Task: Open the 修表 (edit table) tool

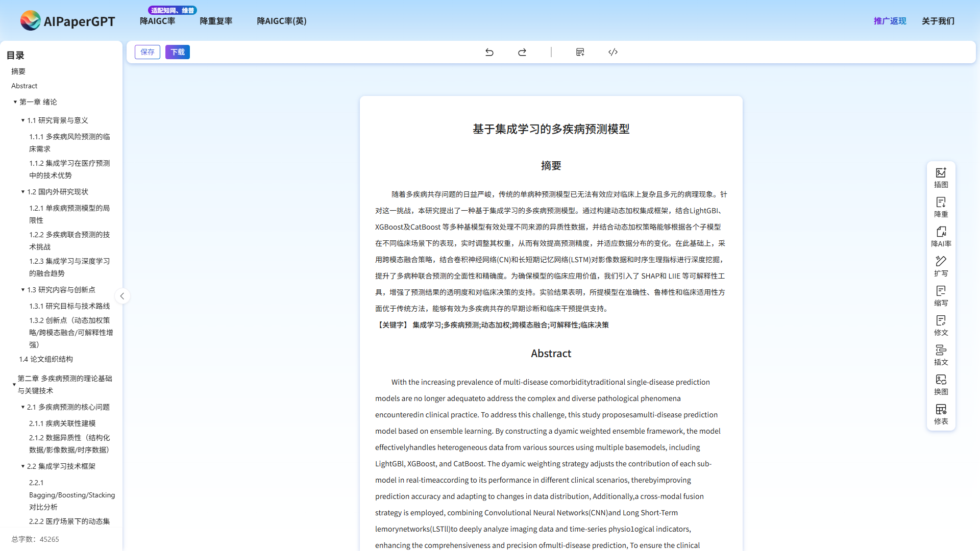Action: (x=941, y=414)
